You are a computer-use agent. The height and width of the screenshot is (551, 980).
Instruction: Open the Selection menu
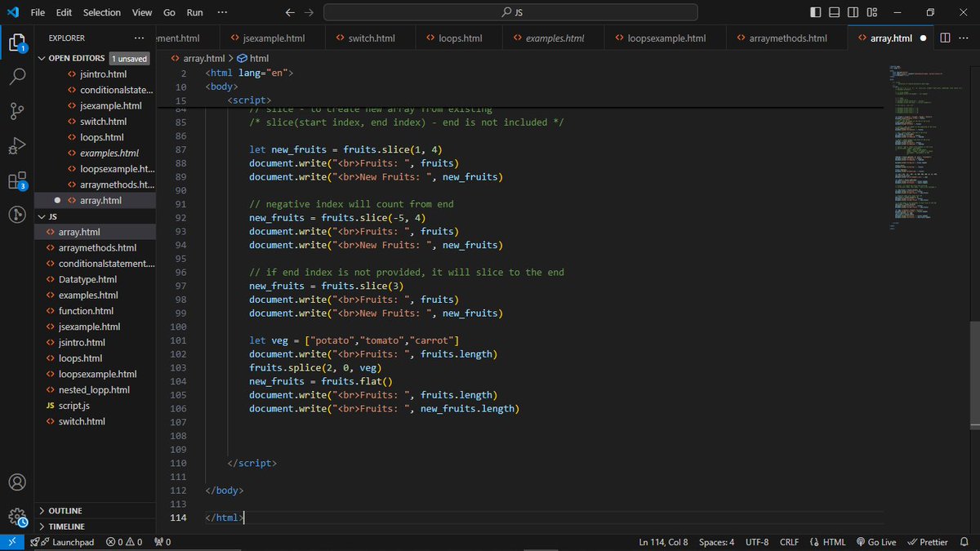[x=101, y=12]
